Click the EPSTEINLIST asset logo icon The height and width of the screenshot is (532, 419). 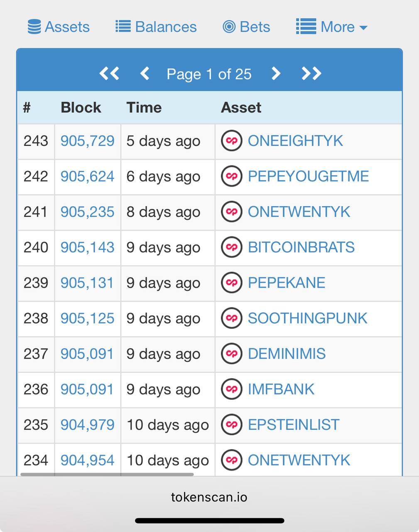coord(232,425)
